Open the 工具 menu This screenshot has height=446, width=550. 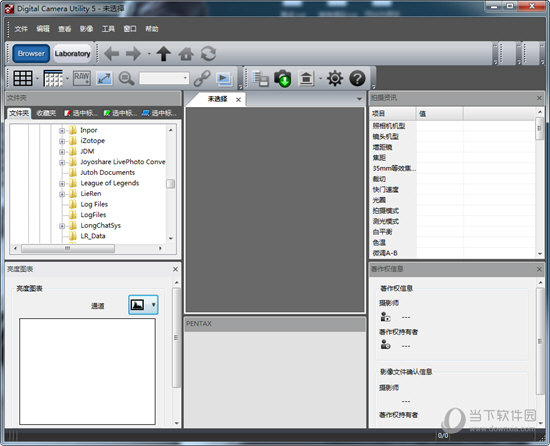tap(108, 29)
